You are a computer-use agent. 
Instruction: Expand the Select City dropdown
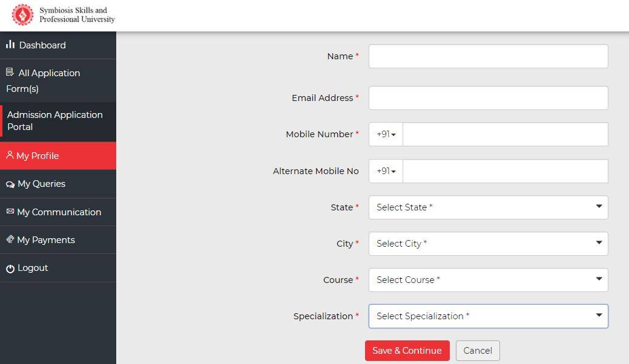(x=488, y=244)
